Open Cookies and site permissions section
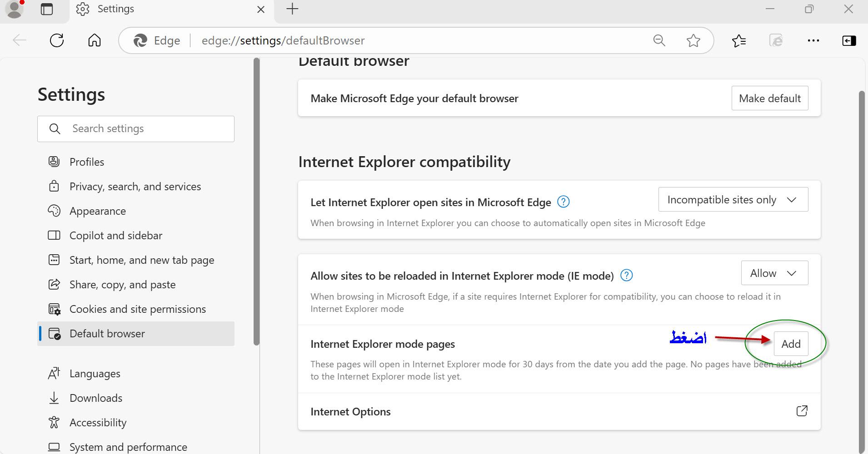The width and height of the screenshot is (868, 454). (137, 309)
